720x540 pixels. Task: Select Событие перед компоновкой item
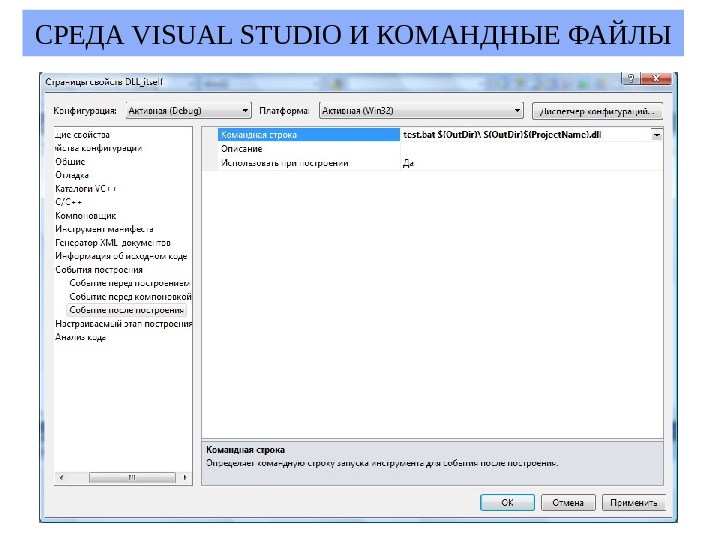[130, 297]
